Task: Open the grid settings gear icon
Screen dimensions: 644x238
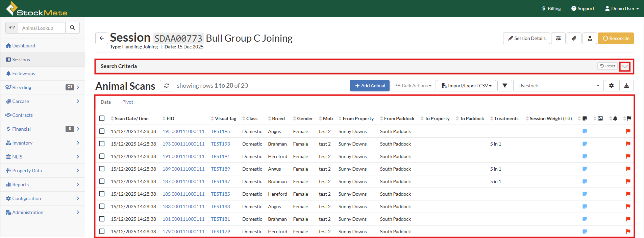Action: [611, 86]
